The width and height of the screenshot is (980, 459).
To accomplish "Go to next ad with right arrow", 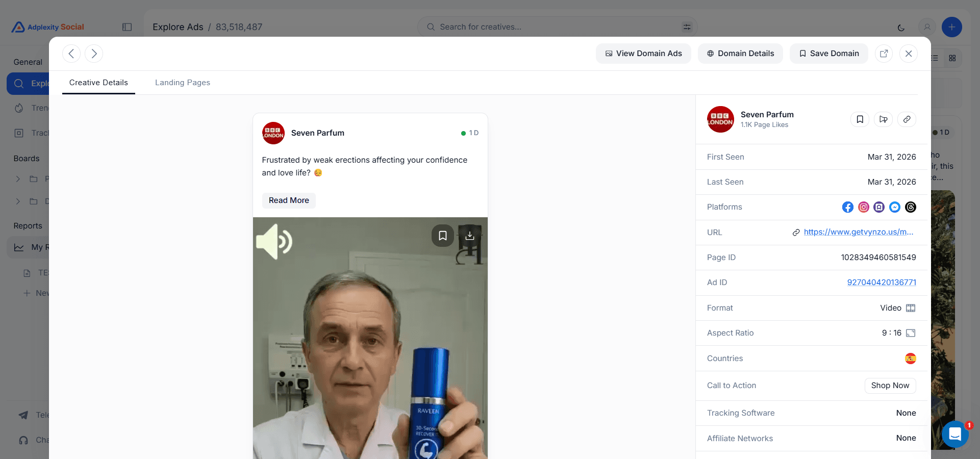I will 94,54.
